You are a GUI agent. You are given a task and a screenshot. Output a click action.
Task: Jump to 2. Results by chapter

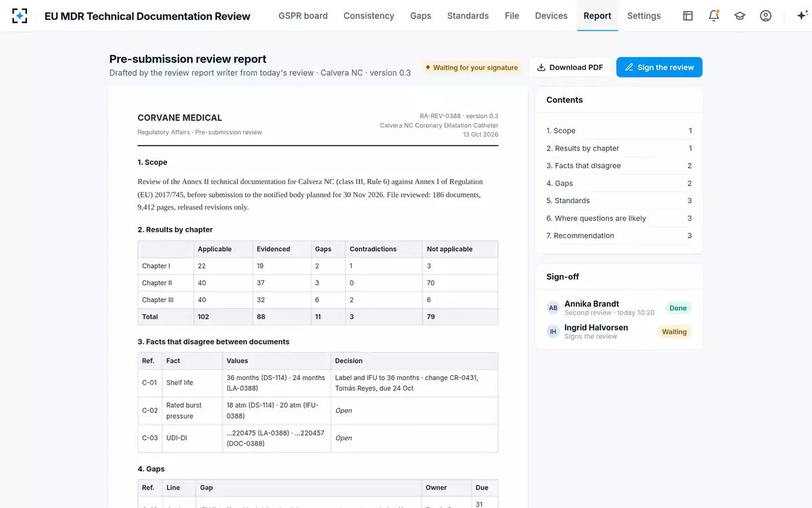click(x=619, y=148)
